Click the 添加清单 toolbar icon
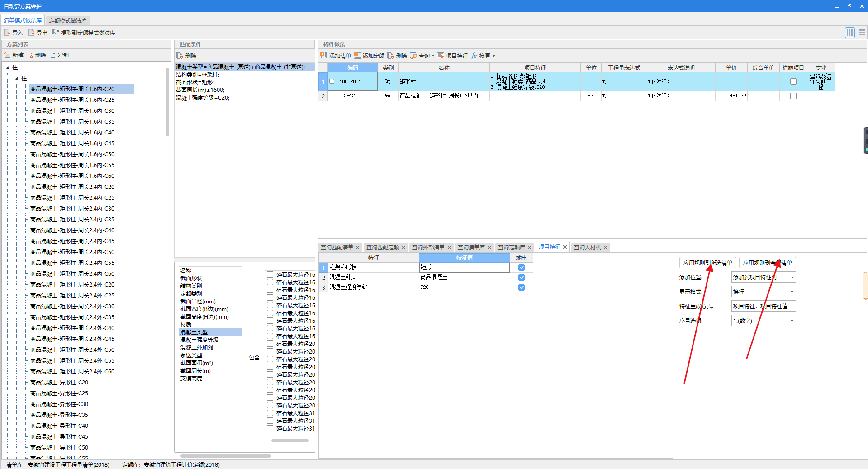This screenshot has width=868, height=469. 324,56
